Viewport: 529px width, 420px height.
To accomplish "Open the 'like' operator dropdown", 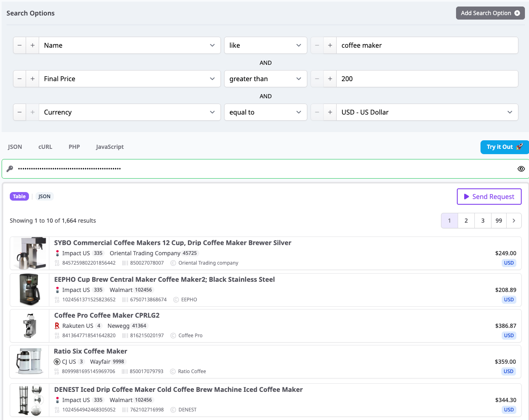I will [x=265, y=45].
